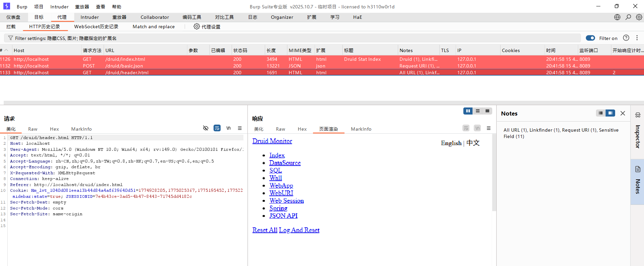Open the 帮助 menu

click(117, 7)
